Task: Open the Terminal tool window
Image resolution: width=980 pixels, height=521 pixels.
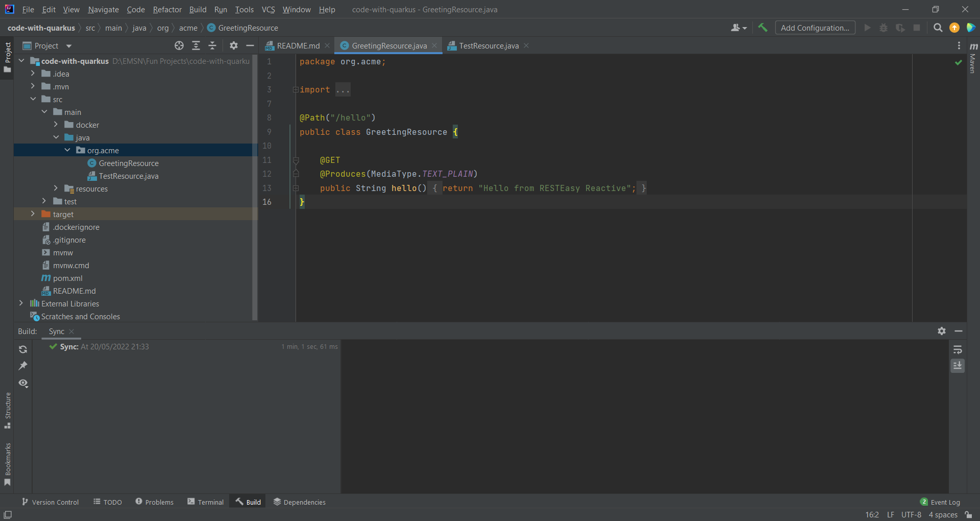Action: pyautogui.click(x=205, y=502)
